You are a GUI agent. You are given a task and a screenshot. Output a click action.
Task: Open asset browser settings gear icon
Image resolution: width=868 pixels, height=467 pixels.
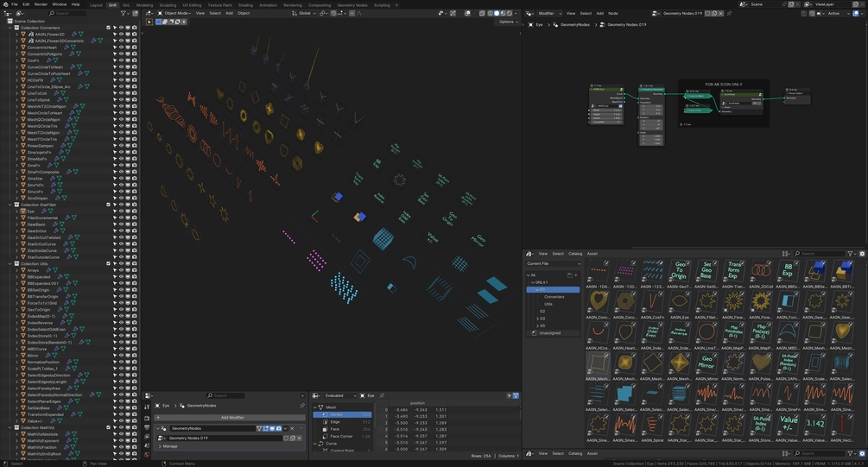(x=862, y=254)
